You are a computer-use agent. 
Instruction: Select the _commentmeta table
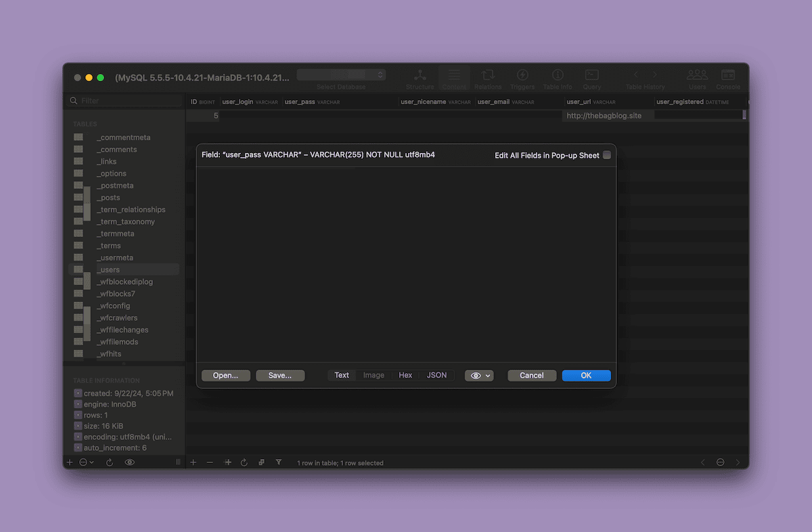[x=124, y=137]
